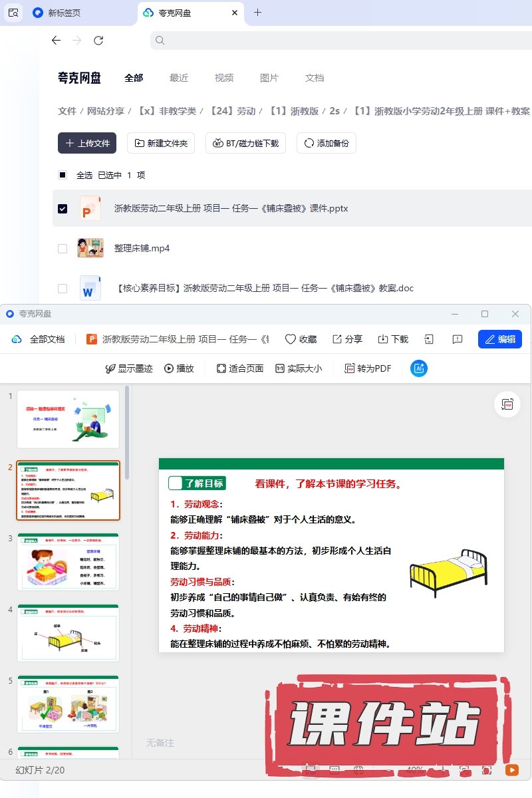Refresh the browser page

[x=98, y=41]
